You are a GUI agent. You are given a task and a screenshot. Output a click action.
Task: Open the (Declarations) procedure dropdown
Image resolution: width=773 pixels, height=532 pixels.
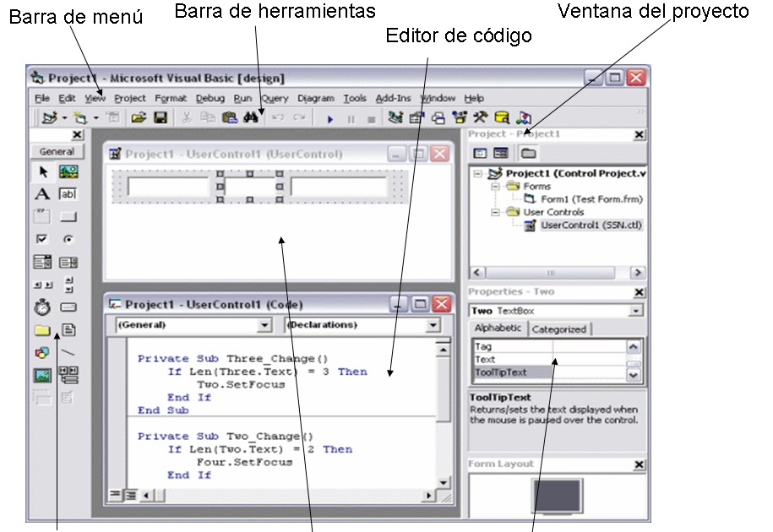[433, 325]
